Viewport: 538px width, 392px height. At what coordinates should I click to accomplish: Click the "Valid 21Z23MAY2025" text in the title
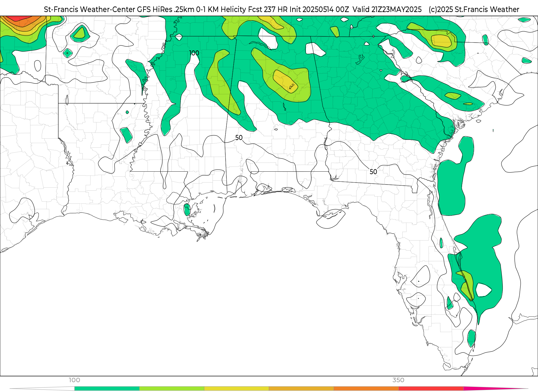tap(387, 10)
